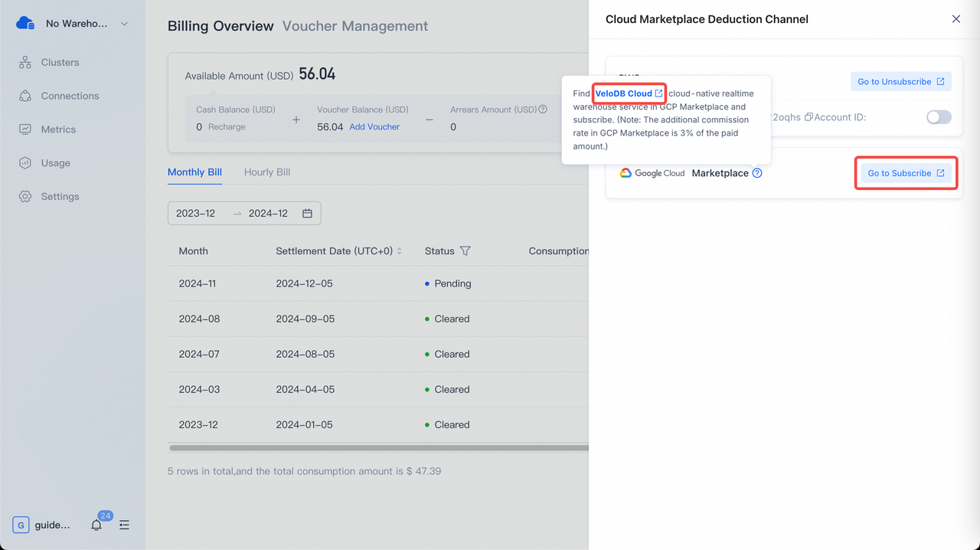This screenshot has width=980, height=550.
Task: Open Settings with the gear icon
Action: (x=25, y=197)
